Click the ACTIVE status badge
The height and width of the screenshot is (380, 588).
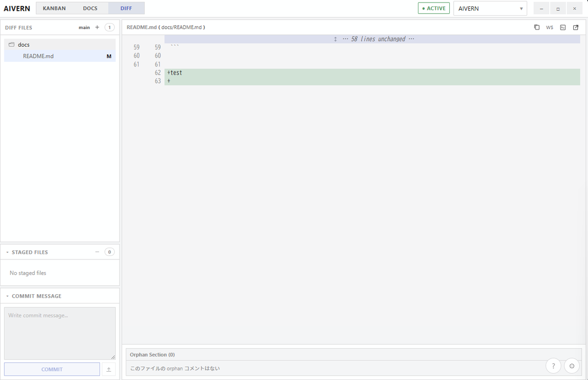pos(434,8)
